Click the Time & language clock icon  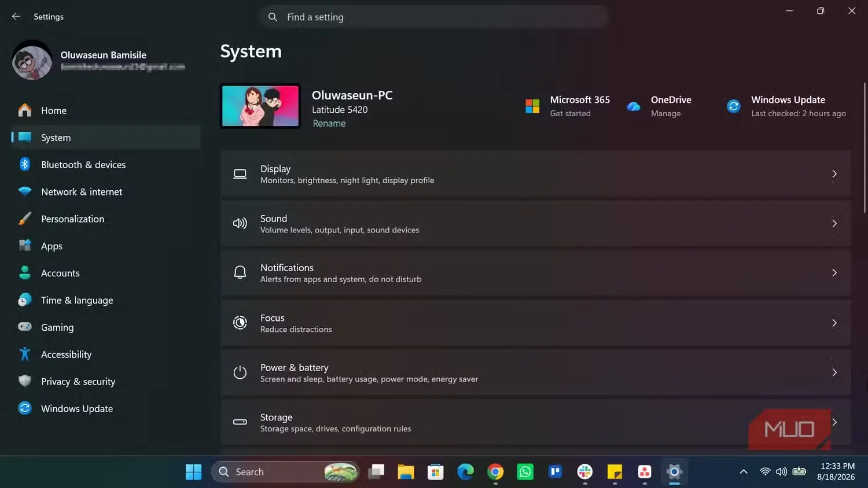(x=25, y=300)
